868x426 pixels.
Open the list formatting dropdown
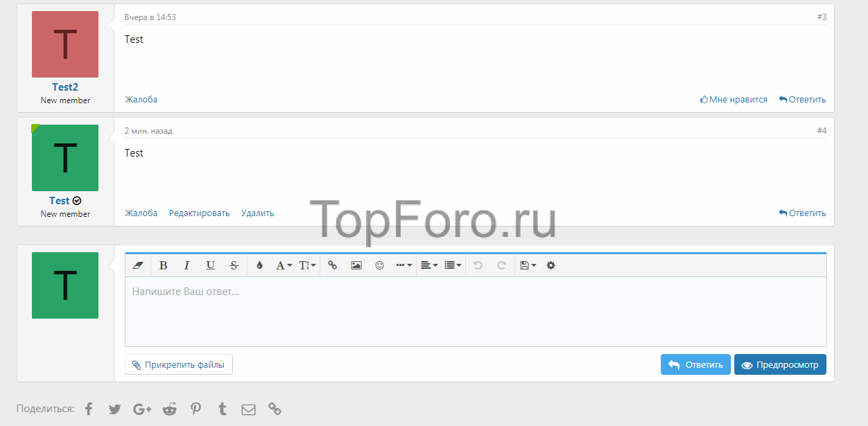click(x=453, y=265)
